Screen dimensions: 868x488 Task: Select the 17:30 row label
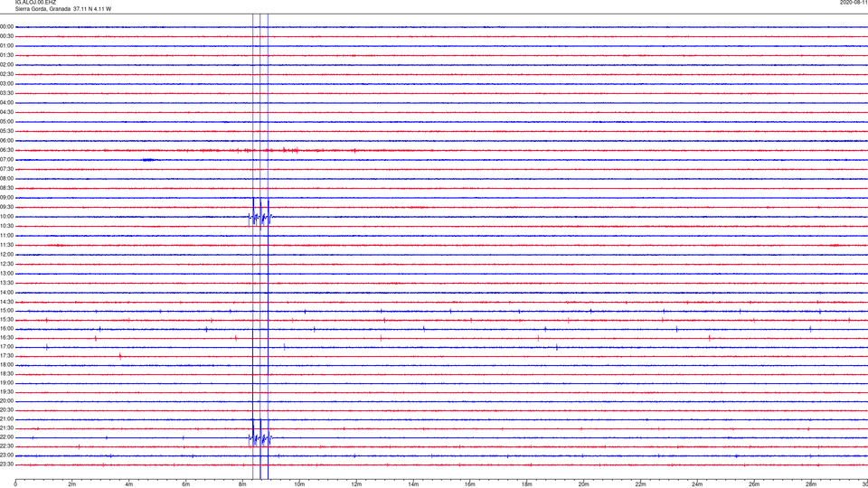[x=6, y=356]
